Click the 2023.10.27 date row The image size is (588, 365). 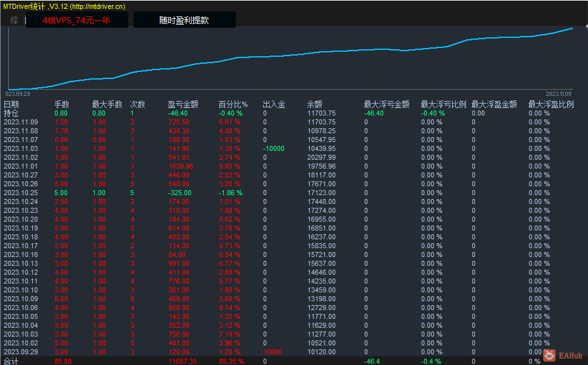point(21,175)
